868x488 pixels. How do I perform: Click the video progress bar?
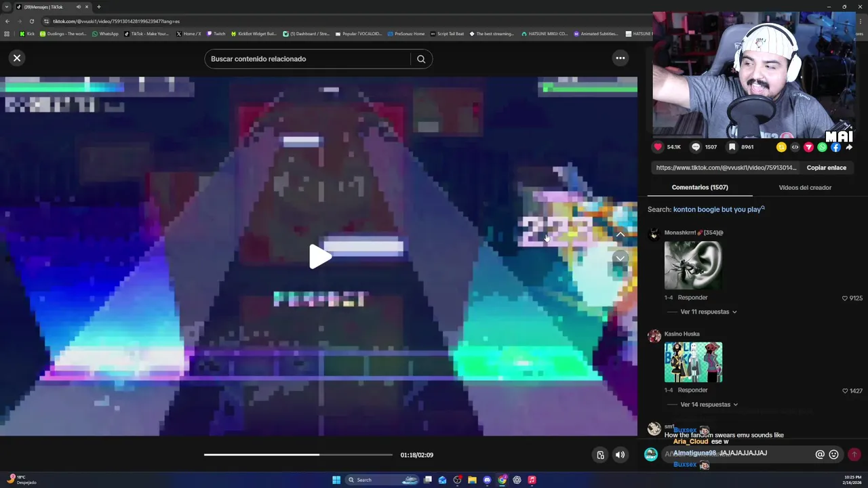298,455
